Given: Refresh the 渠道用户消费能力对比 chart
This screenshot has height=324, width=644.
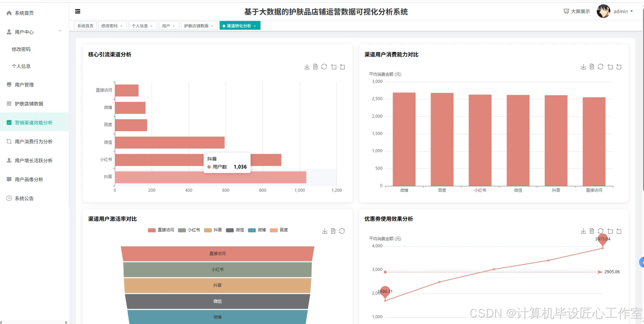Looking at the screenshot, I should [x=601, y=67].
